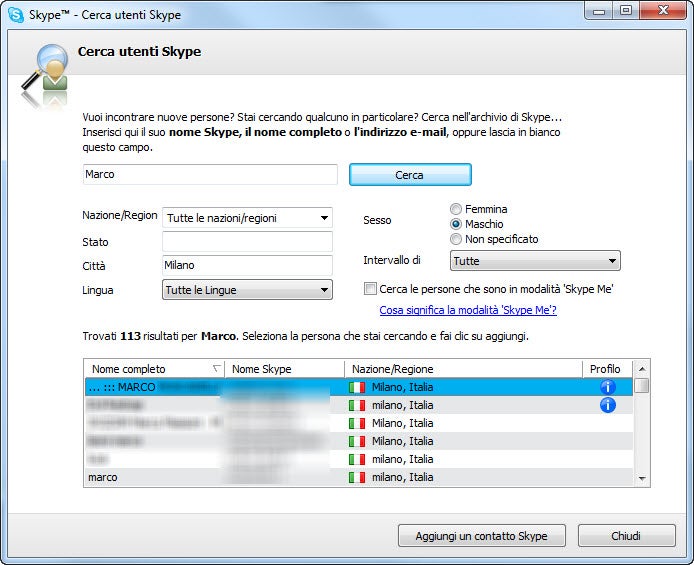Click sort arrow in Nome completo header
The image size is (694, 565).
(x=216, y=368)
